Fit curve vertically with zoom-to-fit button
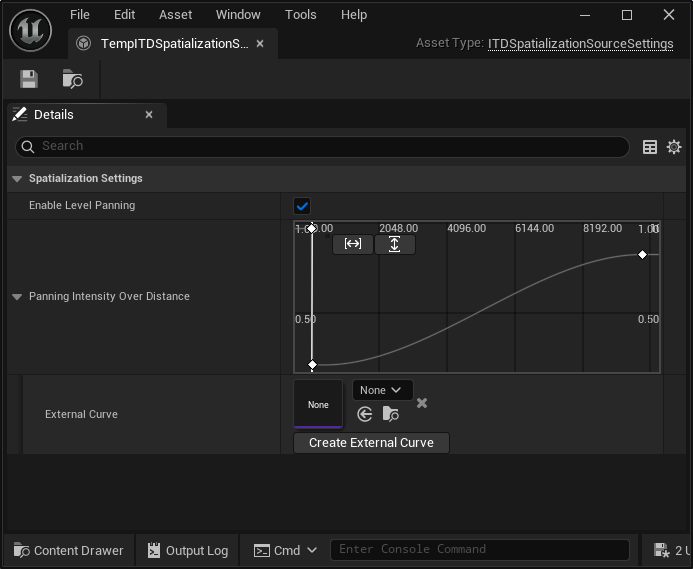Viewport: 693px width, 569px height. (395, 244)
